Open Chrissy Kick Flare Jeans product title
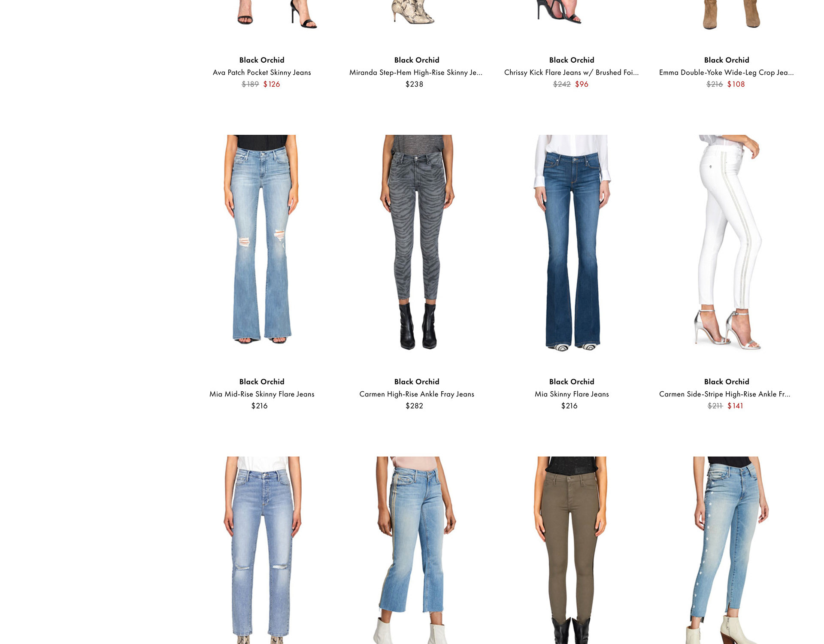The width and height of the screenshot is (824, 644). pos(571,73)
